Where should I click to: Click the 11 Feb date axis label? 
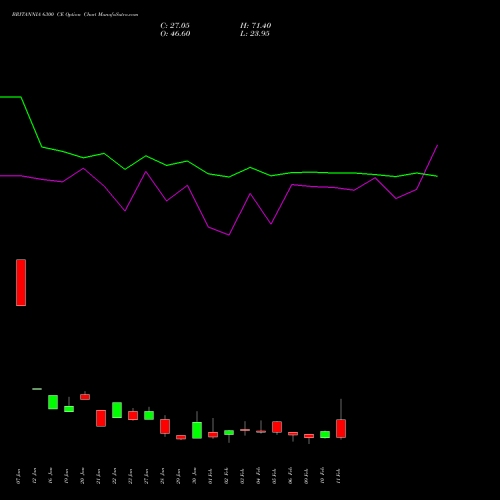click(338, 476)
